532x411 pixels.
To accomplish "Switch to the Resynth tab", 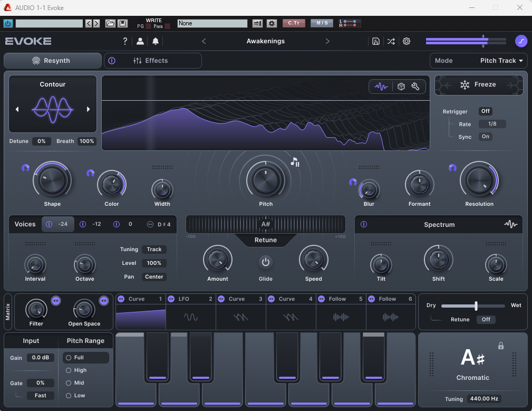I will (x=53, y=61).
